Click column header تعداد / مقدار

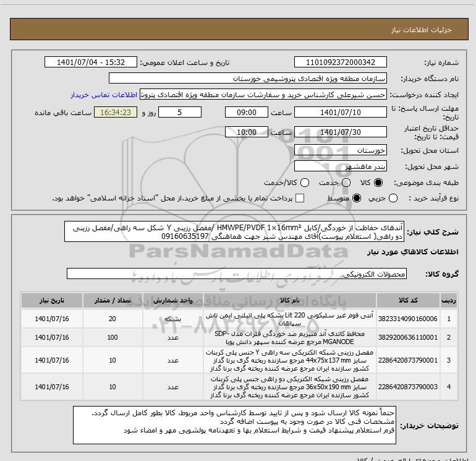pos(113,300)
